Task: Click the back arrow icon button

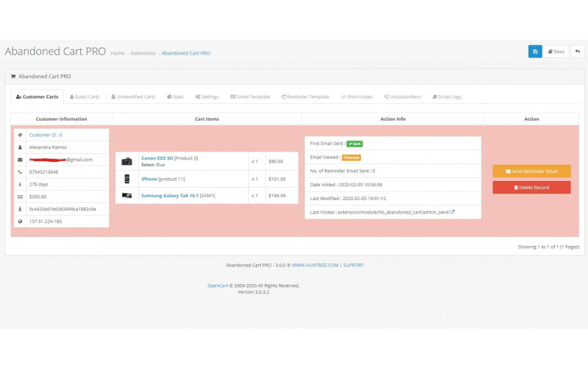Action: click(x=578, y=52)
